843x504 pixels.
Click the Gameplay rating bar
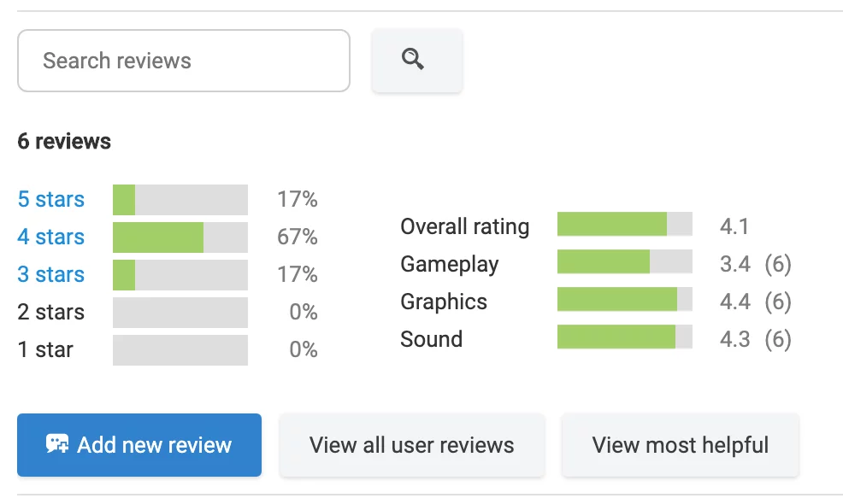coord(624,262)
